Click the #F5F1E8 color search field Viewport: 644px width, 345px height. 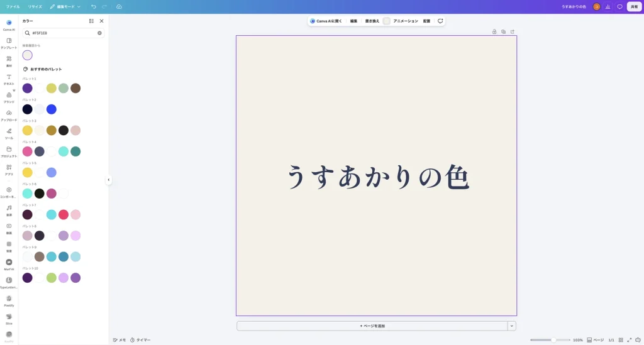[64, 33]
